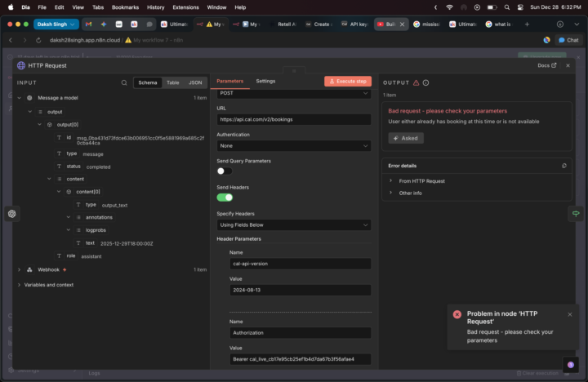Click the green arrow node icon at right

(x=576, y=213)
